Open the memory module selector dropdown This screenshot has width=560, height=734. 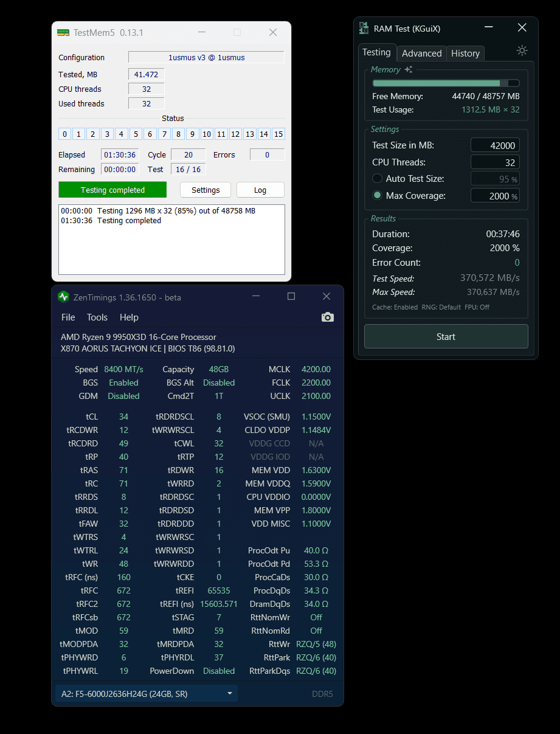(x=147, y=693)
